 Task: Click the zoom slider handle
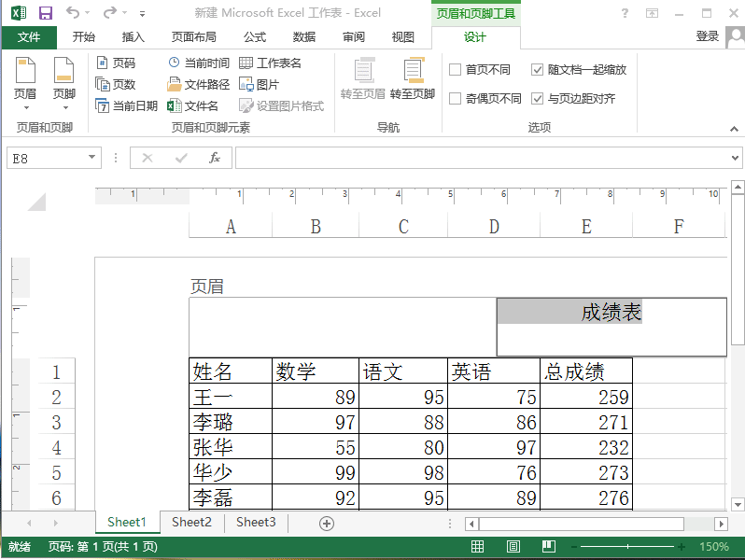(x=627, y=547)
